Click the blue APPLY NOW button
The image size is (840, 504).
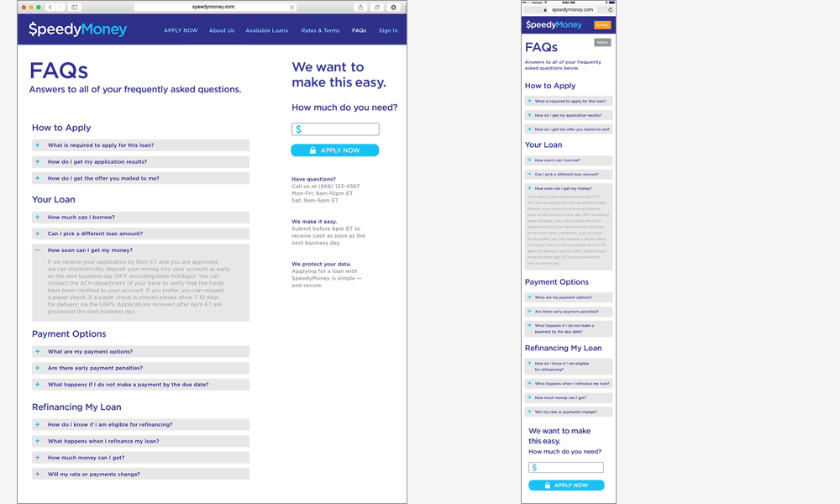[x=334, y=150]
